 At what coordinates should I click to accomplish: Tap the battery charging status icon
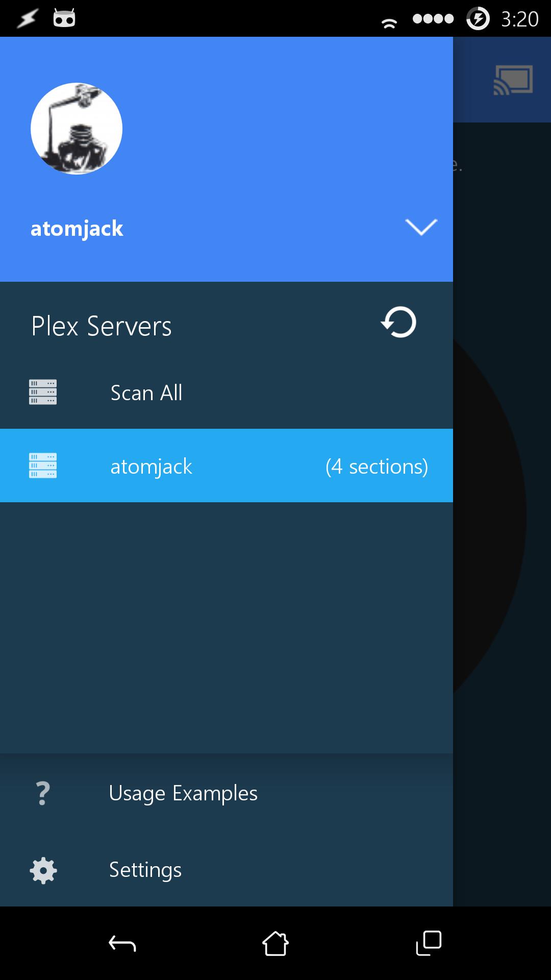click(478, 19)
